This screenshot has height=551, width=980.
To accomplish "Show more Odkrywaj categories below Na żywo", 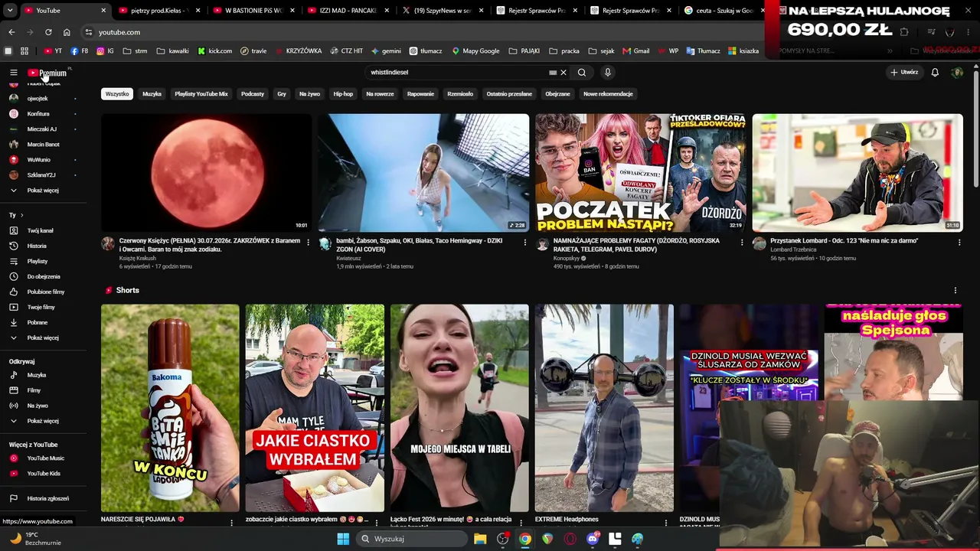I will [43, 421].
